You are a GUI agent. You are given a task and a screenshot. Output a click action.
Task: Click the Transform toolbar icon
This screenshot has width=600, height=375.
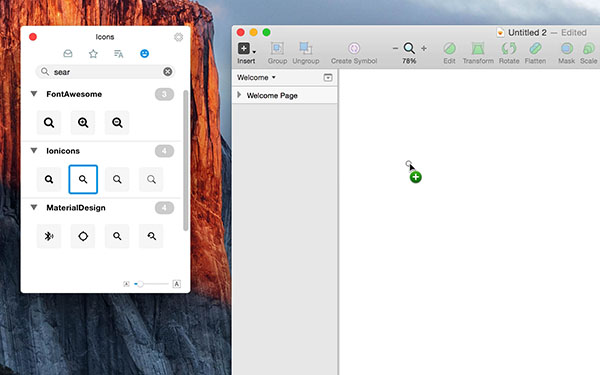pos(478,49)
